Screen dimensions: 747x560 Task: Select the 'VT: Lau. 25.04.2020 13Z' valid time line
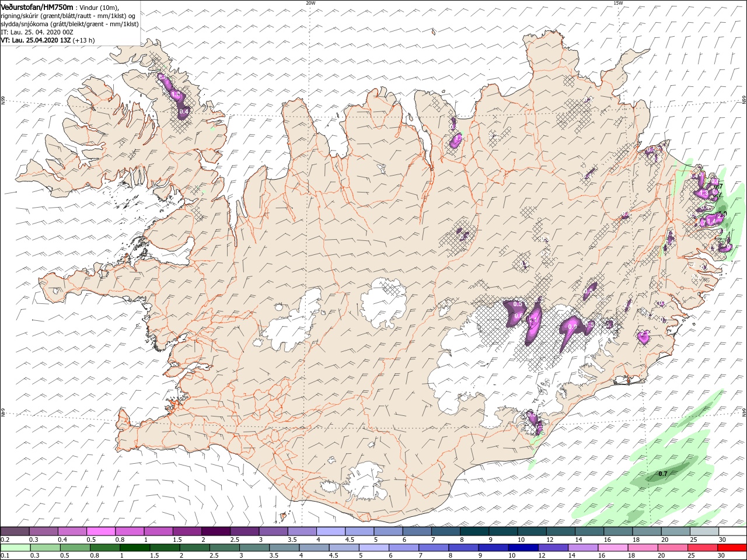[36, 40]
